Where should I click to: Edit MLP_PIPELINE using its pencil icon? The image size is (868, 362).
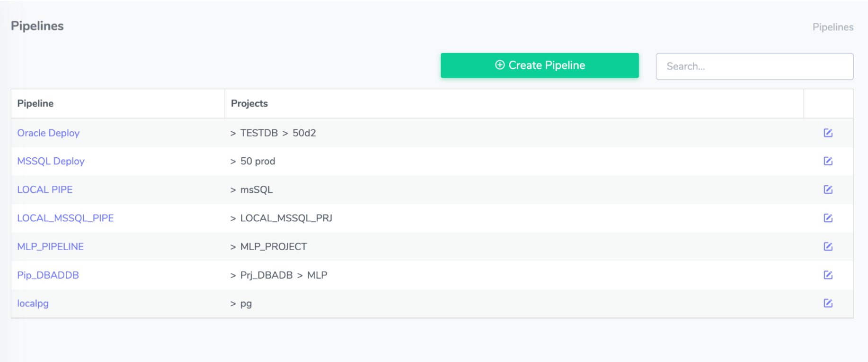[x=828, y=246]
